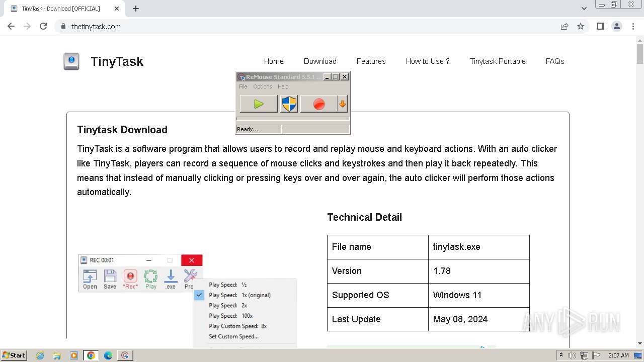
Task: Click the page vertical scrollbar thumb
Action: click(639, 54)
